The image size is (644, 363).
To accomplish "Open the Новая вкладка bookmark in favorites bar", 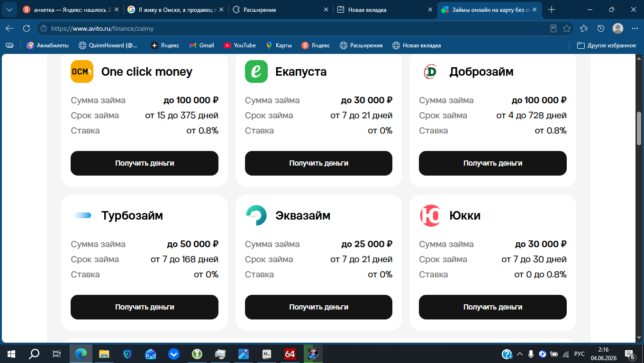I will [x=417, y=45].
